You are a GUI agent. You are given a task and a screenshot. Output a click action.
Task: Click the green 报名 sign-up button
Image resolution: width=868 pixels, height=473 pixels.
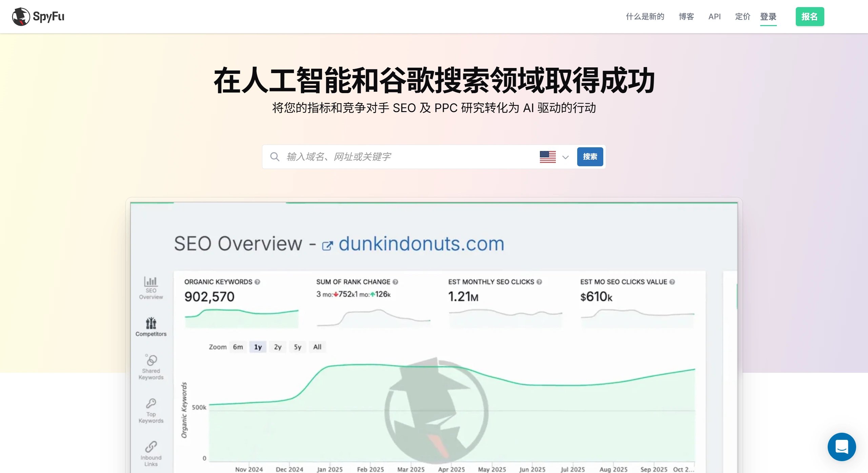click(810, 17)
